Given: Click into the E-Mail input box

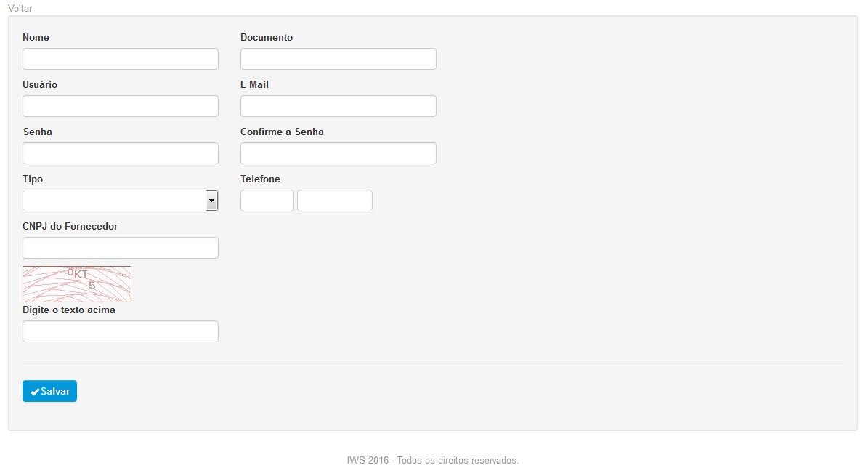Looking at the screenshot, I should click(x=338, y=106).
